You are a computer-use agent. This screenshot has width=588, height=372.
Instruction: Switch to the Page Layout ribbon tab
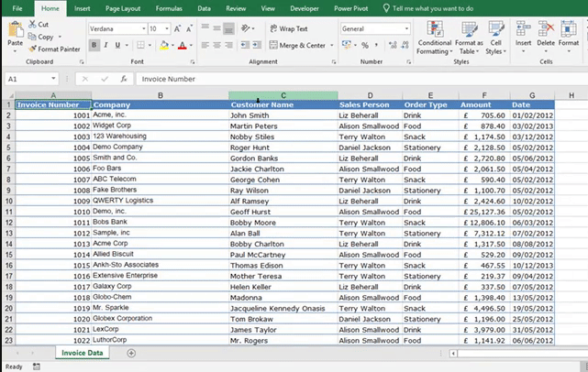click(123, 7)
